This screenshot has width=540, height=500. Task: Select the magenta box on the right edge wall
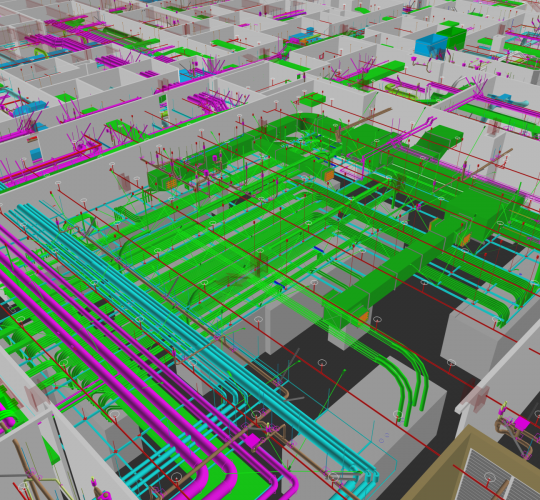point(522,423)
